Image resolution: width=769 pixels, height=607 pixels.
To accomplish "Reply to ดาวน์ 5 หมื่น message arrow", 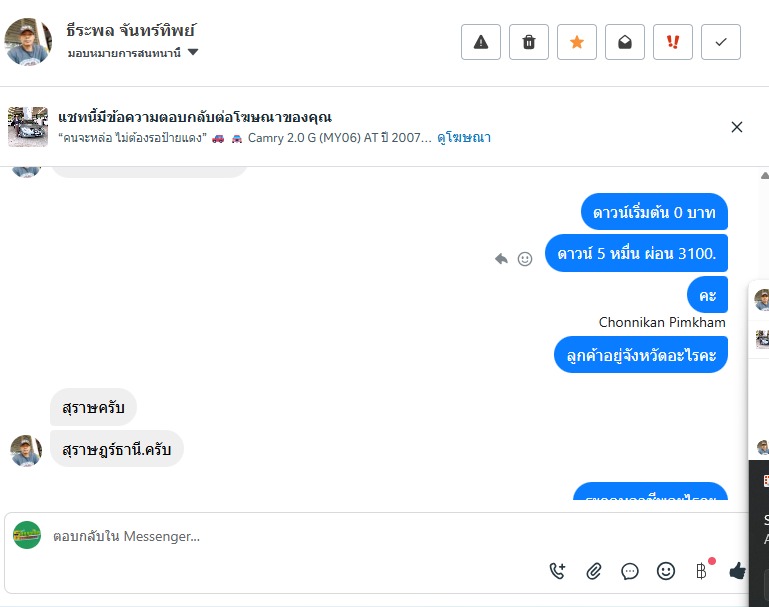I will pos(501,258).
